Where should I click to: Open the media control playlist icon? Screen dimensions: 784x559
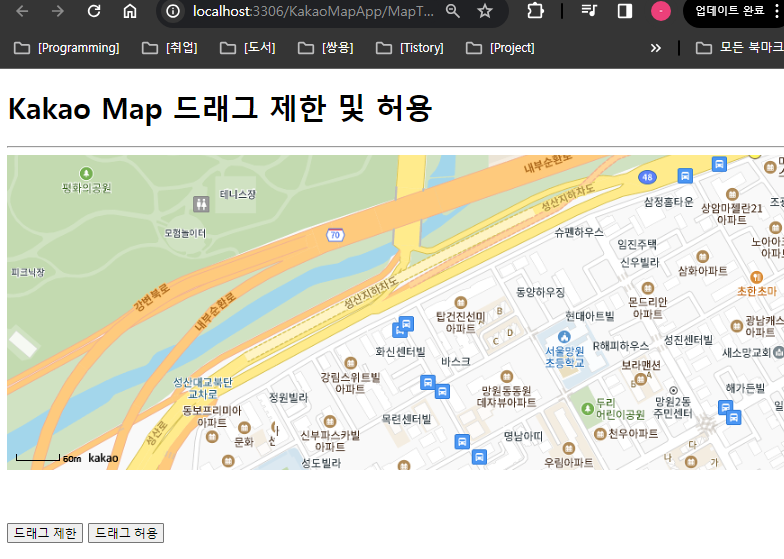(590, 10)
